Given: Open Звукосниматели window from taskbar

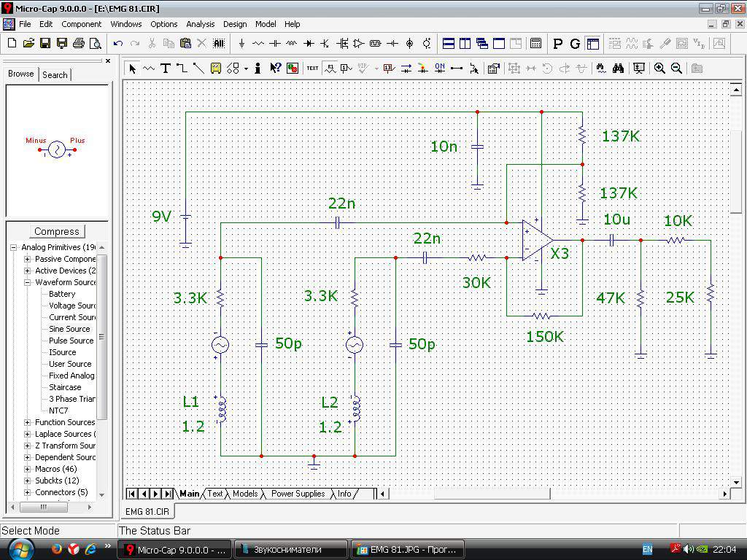Looking at the screenshot, I should pyautogui.click(x=292, y=550).
